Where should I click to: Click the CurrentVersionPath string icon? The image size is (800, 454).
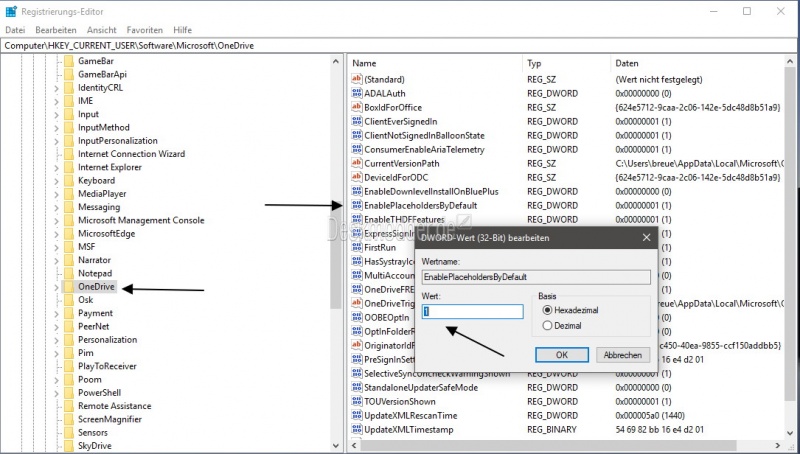pos(356,163)
